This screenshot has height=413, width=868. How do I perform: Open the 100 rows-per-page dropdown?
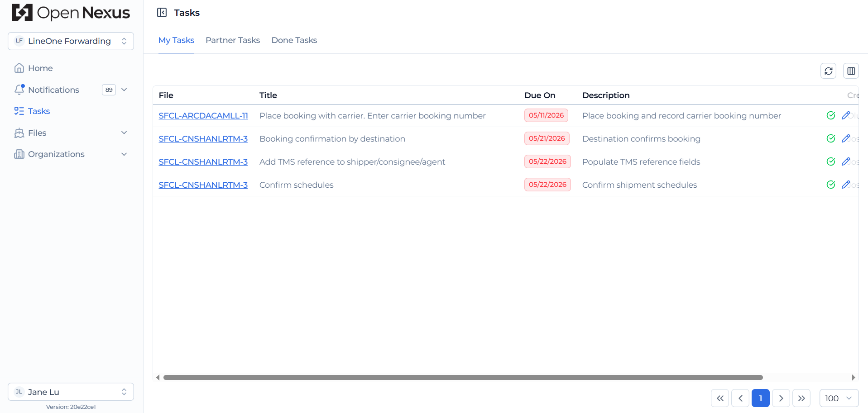pyautogui.click(x=839, y=398)
